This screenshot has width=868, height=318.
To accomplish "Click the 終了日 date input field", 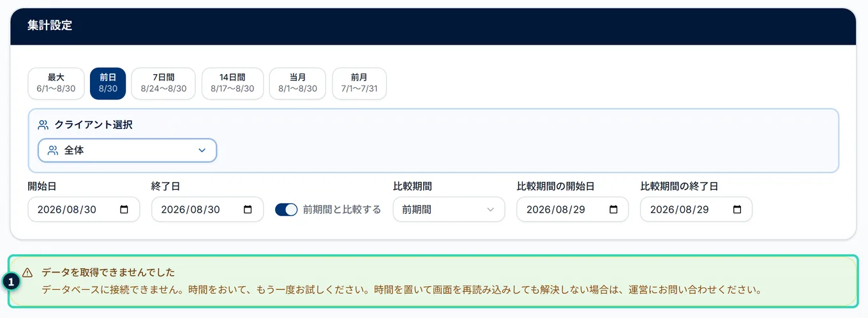I will click(x=207, y=209).
